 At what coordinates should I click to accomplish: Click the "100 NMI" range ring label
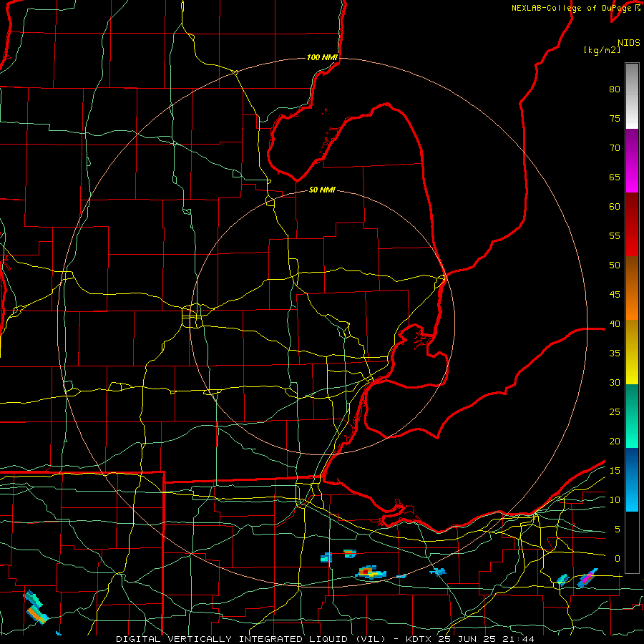click(x=322, y=57)
